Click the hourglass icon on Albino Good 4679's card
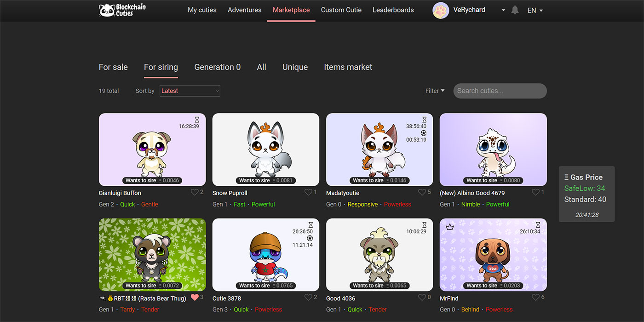Image resolution: width=644 pixels, height=322 pixels. coord(537,119)
